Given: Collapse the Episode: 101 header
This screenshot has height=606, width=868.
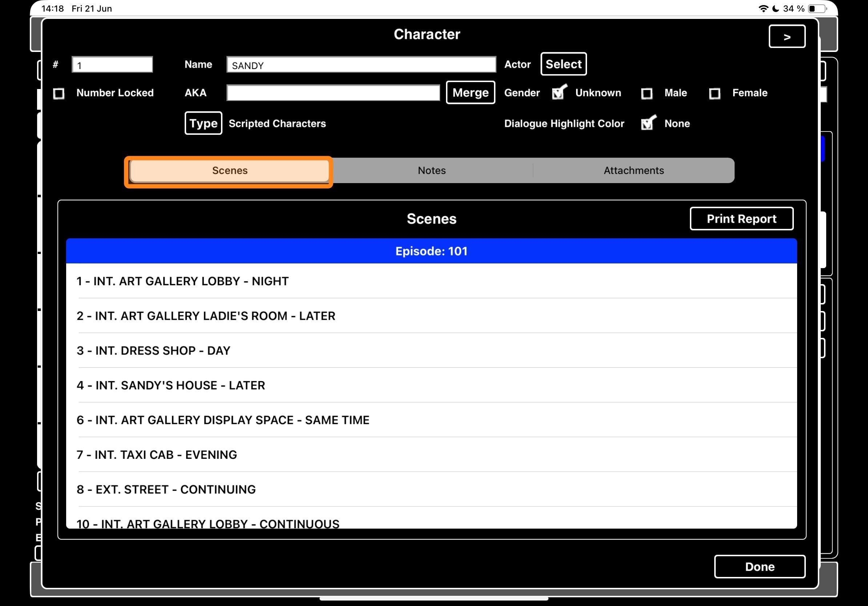Looking at the screenshot, I should pos(431,251).
